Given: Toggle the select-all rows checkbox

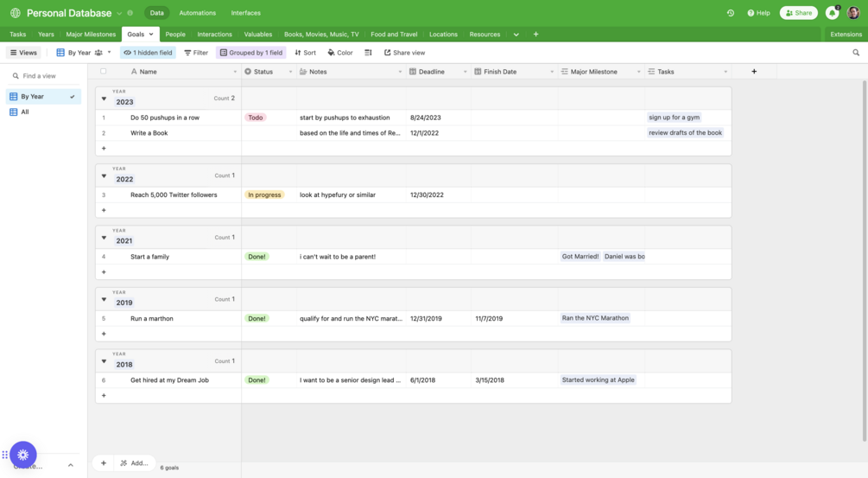Looking at the screenshot, I should 103,72.
